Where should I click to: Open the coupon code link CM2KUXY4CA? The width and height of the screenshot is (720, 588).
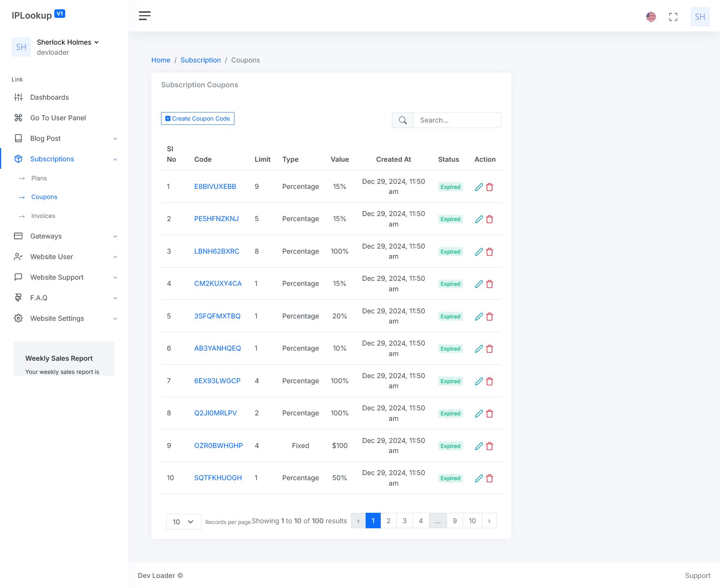(218, 284)
